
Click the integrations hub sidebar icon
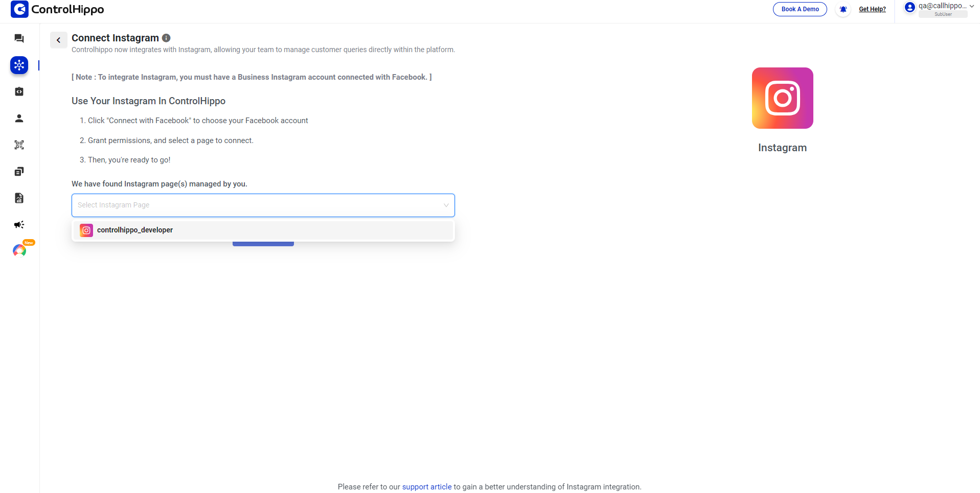19,65
